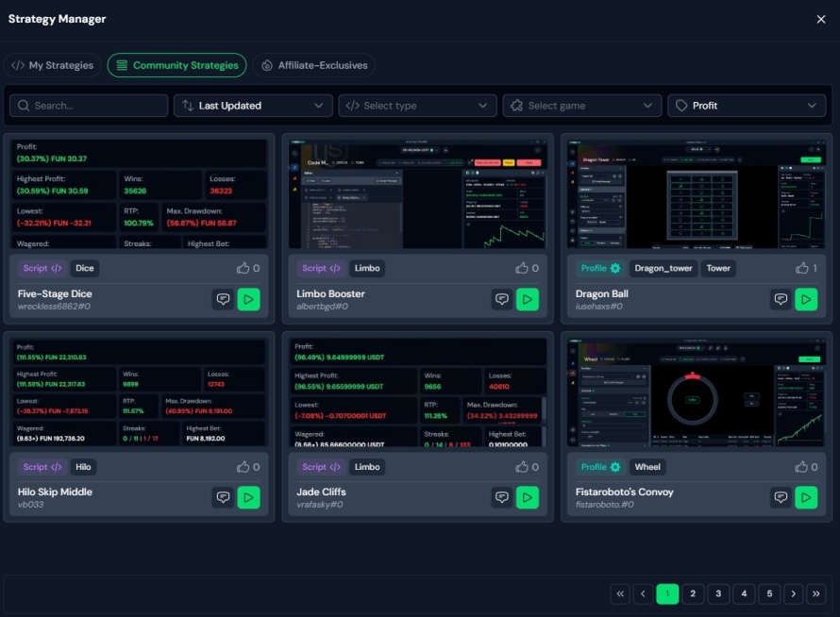Click the strategy Search field
This screenshot has width=840, height=617.
click(x=89, y=106)
